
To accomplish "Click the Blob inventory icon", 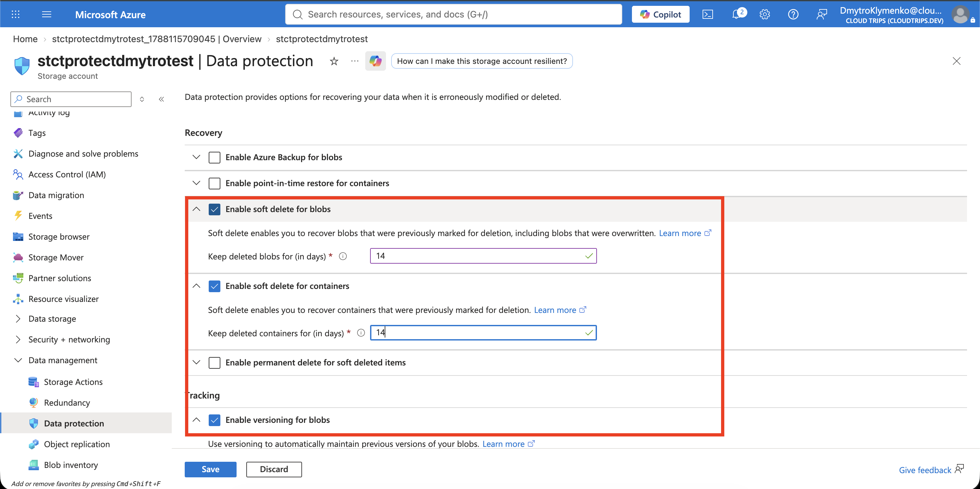I will 33,465.
